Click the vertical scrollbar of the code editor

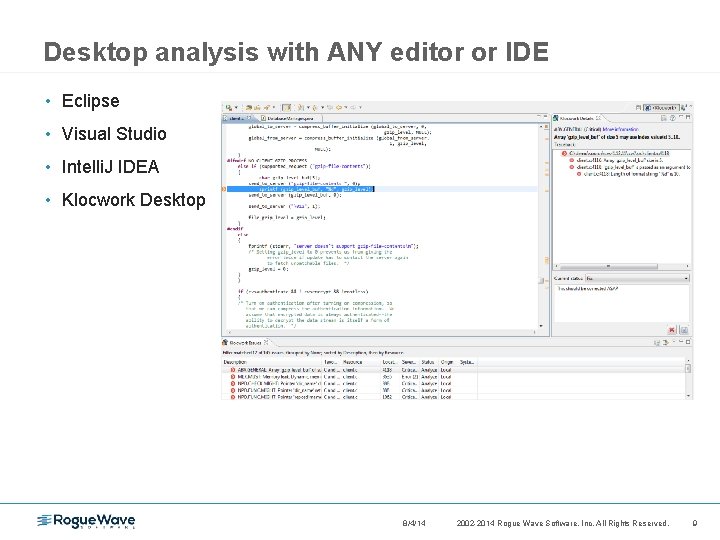coord(541,280)
